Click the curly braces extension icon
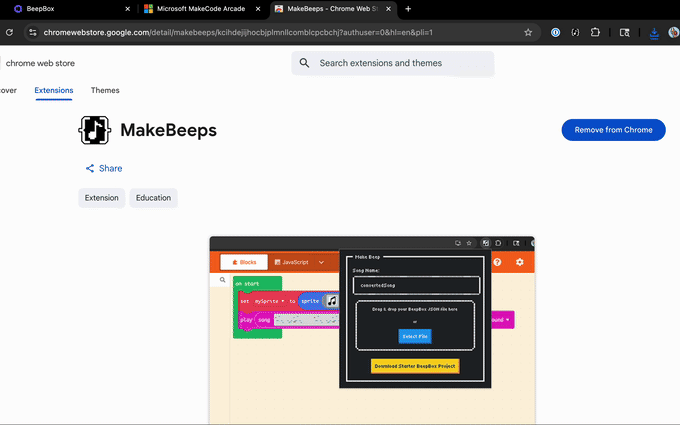This screenshot has height=425, width=680. click(x=575, y=32)
